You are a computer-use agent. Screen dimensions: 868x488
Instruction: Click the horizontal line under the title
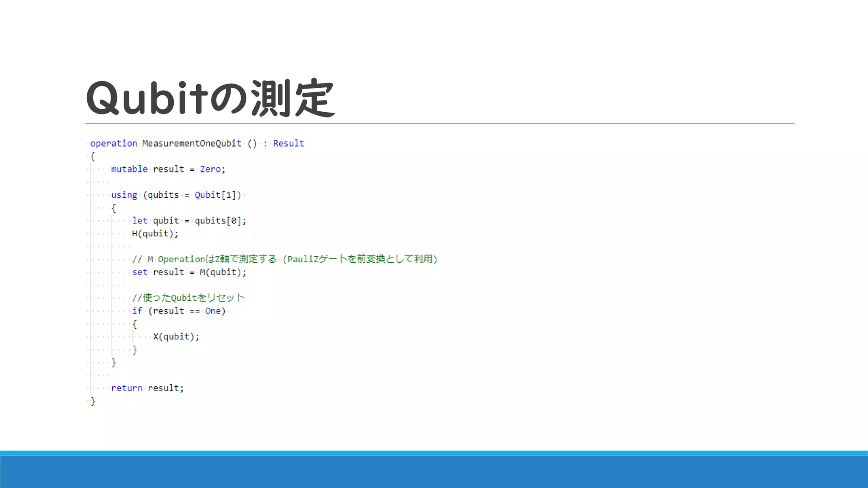pyautogui.click(x=439, y=124)
